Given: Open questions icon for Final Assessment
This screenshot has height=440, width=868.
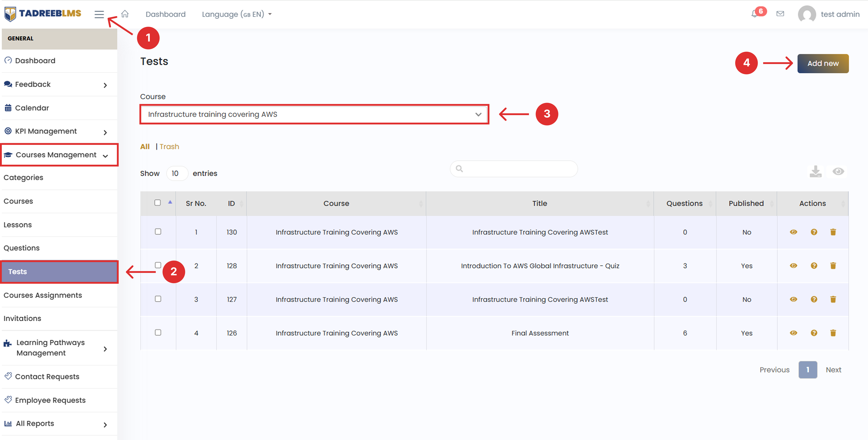Looking at the screenshot, I should click(x=814, y=333).
